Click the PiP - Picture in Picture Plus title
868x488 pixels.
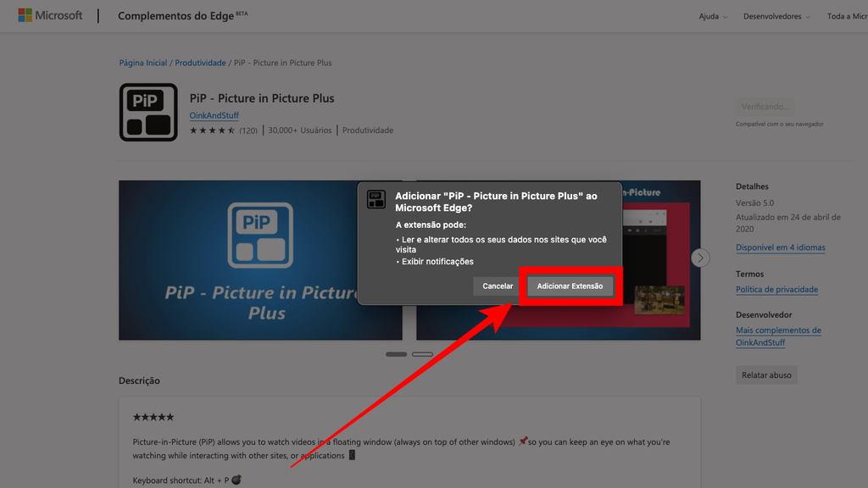pos(262,98)
